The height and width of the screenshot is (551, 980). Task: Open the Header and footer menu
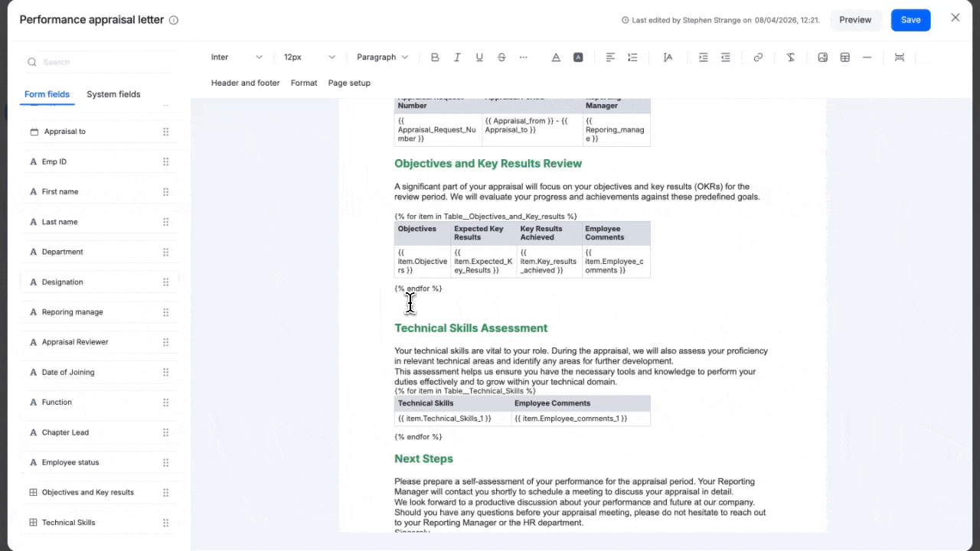(x=245, y=83)
